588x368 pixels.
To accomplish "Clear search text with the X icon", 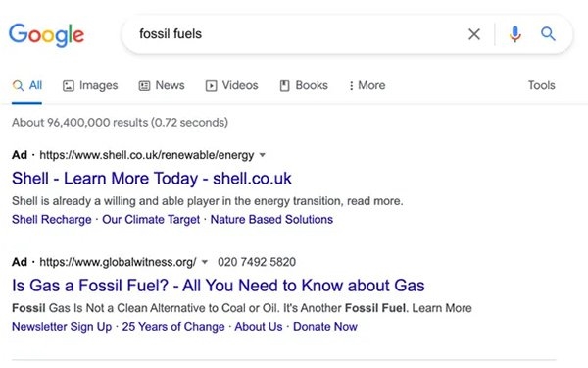I will (474, 34).
